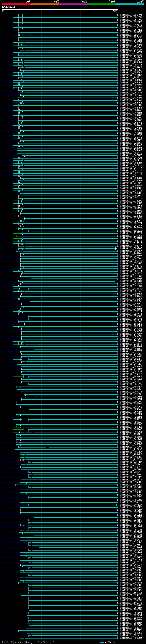146x644 pixels.
Task: Click the purple ~60% identity legend bar
Action: (73, 4)
